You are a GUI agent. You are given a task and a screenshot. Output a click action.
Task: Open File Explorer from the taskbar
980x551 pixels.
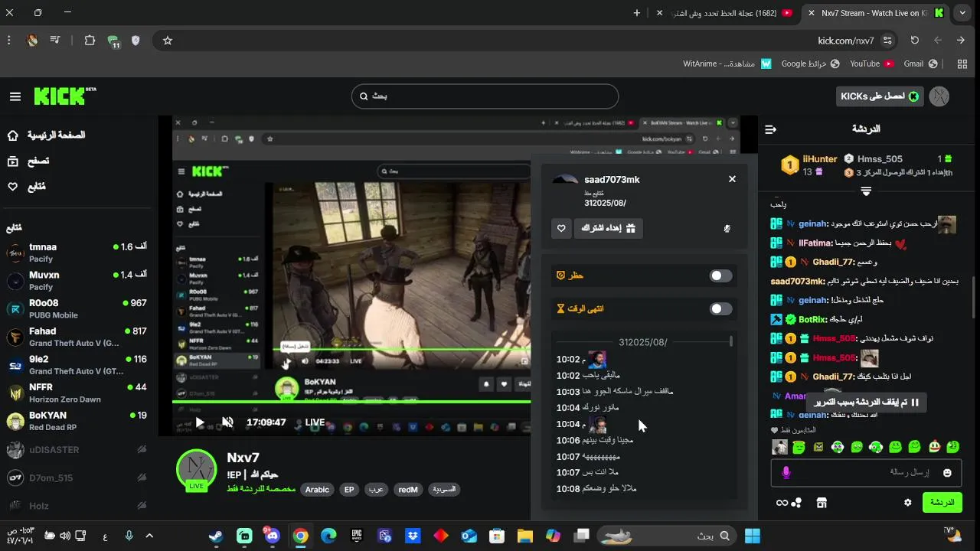(x=525, y=536)
